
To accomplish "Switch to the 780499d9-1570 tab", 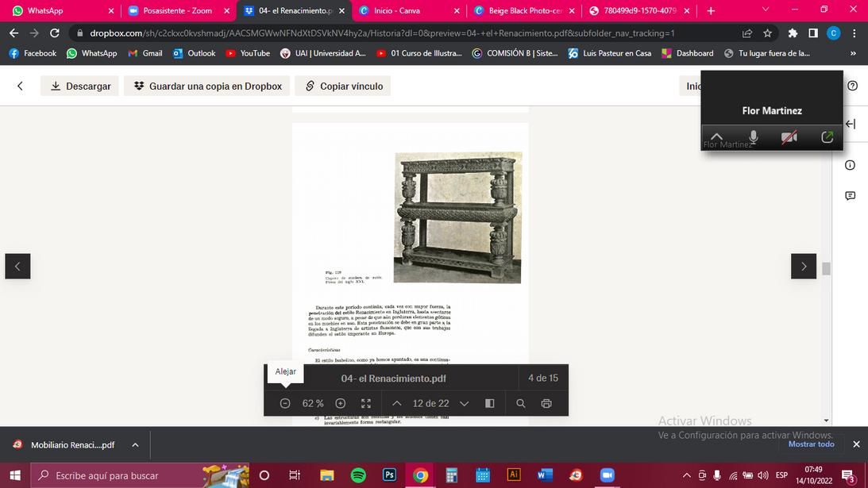I will click(639, 10).
